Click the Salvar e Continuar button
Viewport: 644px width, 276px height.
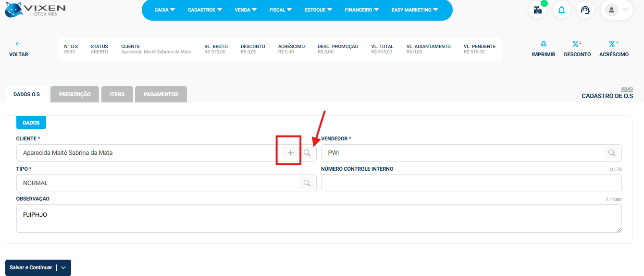(31, 268)
